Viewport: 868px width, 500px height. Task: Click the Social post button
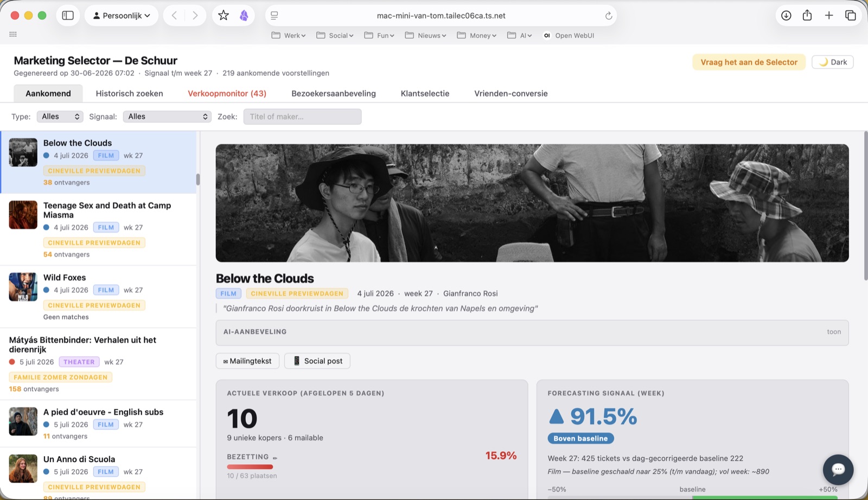pos(317,361)
